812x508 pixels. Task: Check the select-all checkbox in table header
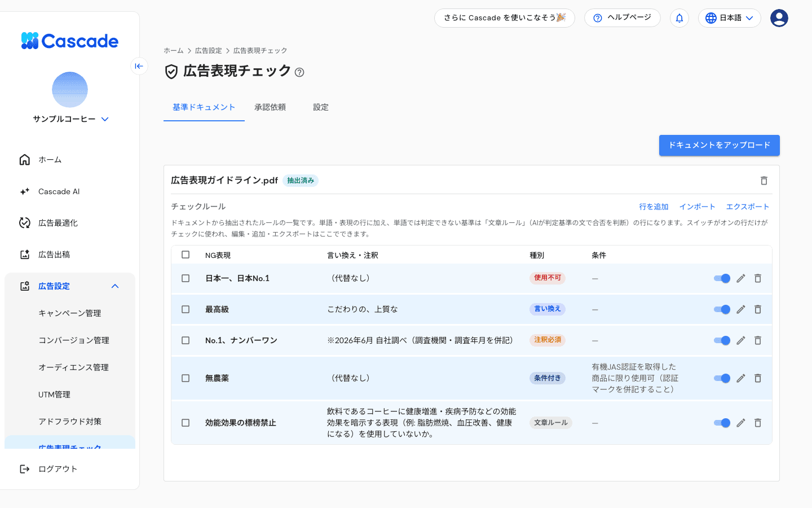[x=186, y=255]
